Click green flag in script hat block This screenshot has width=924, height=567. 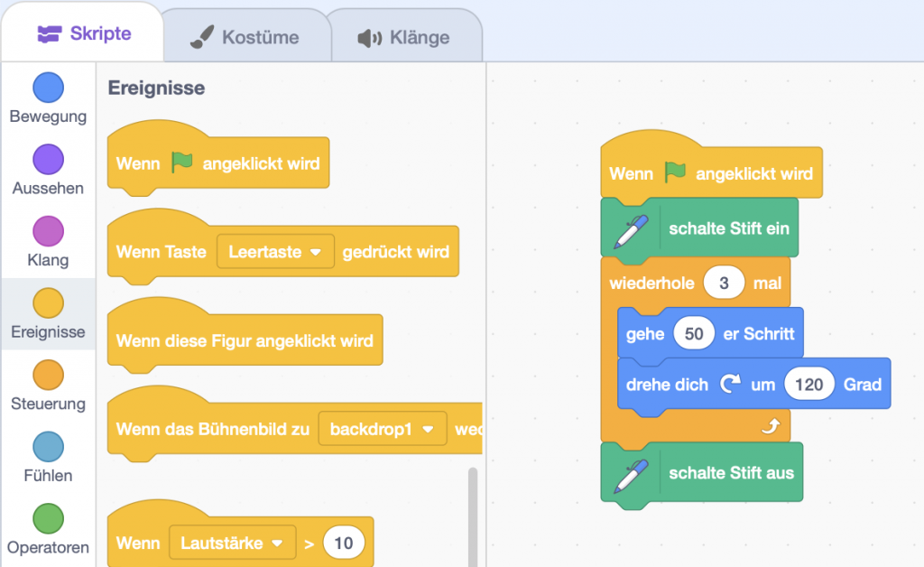(x=674, y=172)
